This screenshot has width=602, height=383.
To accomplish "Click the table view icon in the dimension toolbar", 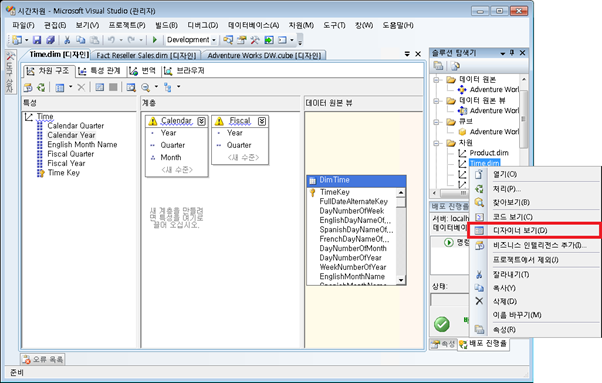I will [x=60, y=87].
